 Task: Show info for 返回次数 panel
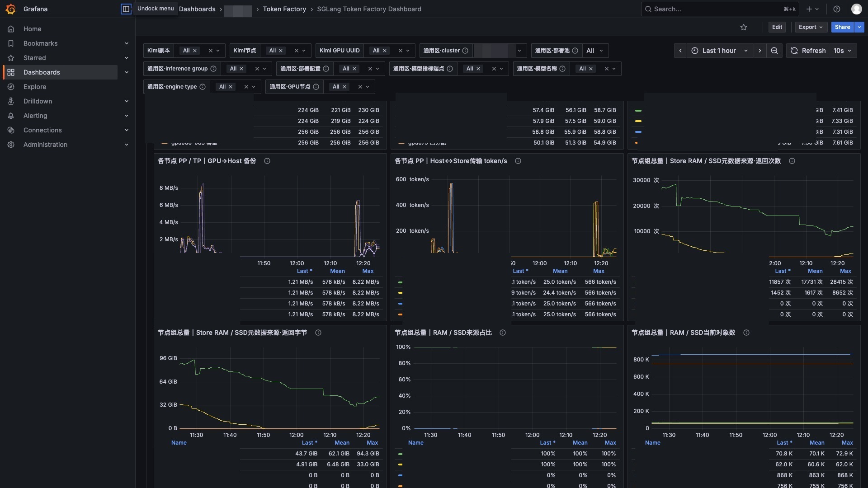click(792, 161)
